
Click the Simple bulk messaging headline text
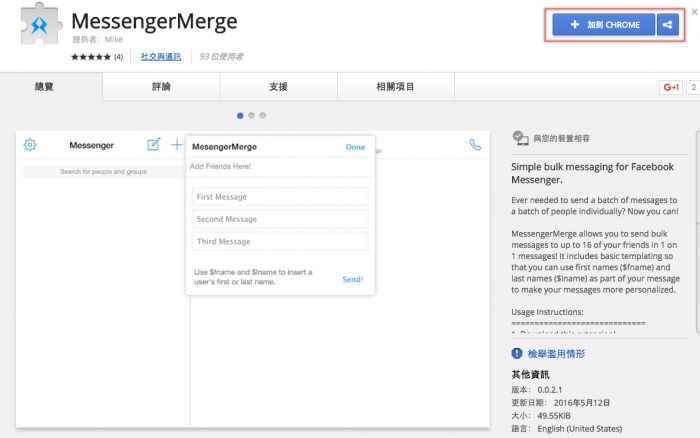[592, 173]
